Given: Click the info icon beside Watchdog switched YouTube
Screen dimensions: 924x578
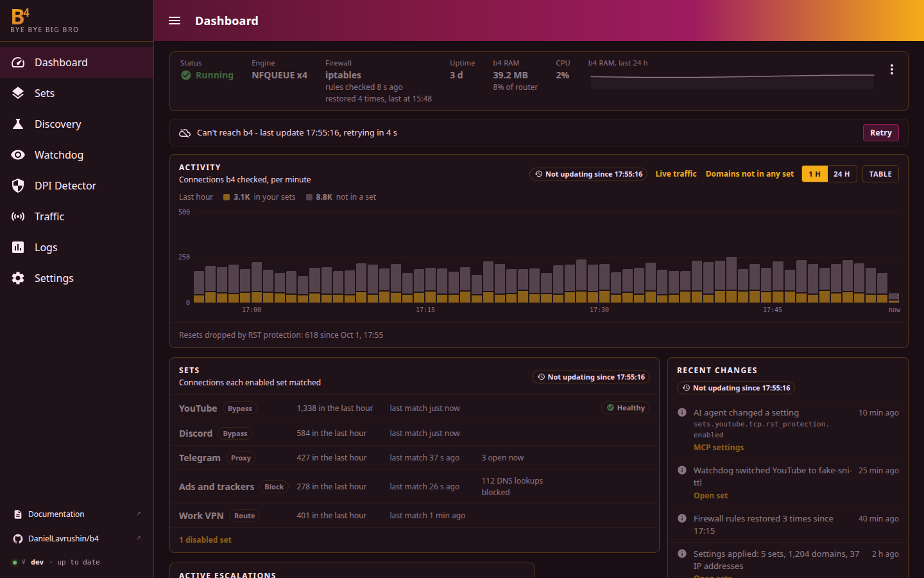Looking at the screenshot, I should point(682,470).
